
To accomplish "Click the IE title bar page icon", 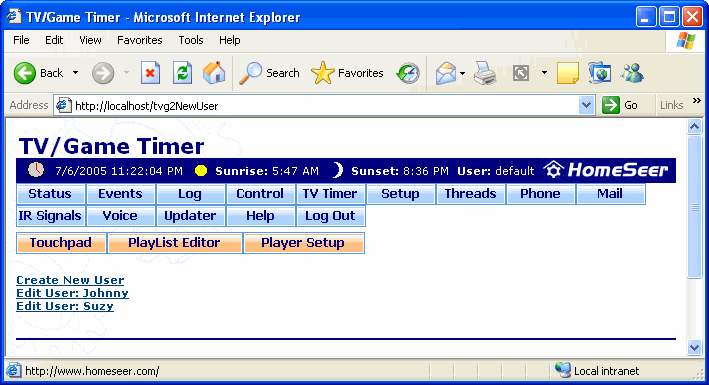I will pyautogui.click(x=14, y=16).
